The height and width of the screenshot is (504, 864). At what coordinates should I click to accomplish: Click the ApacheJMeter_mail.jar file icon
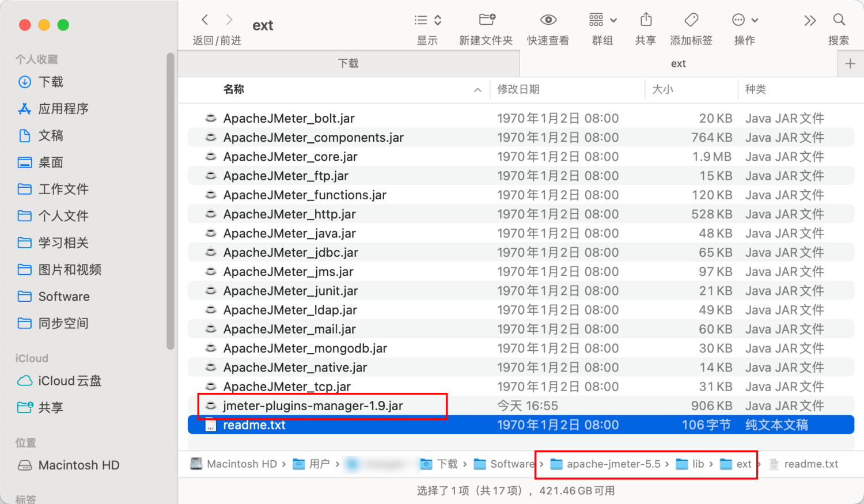211,329
